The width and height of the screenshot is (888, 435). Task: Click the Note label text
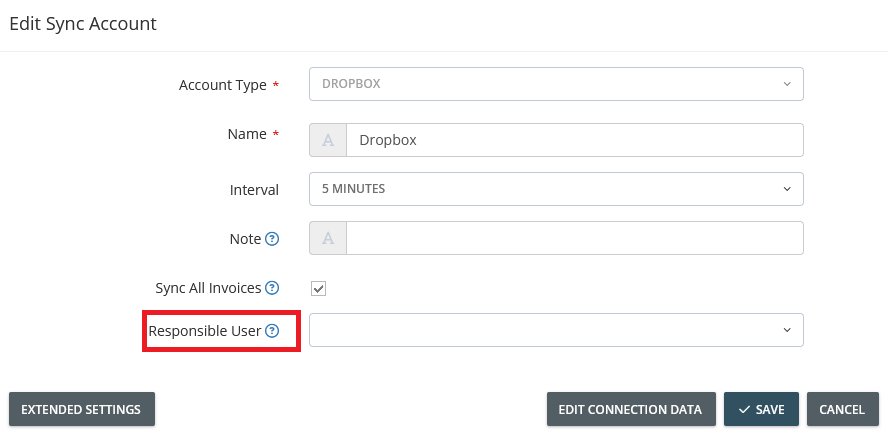(x=245, y=239)
